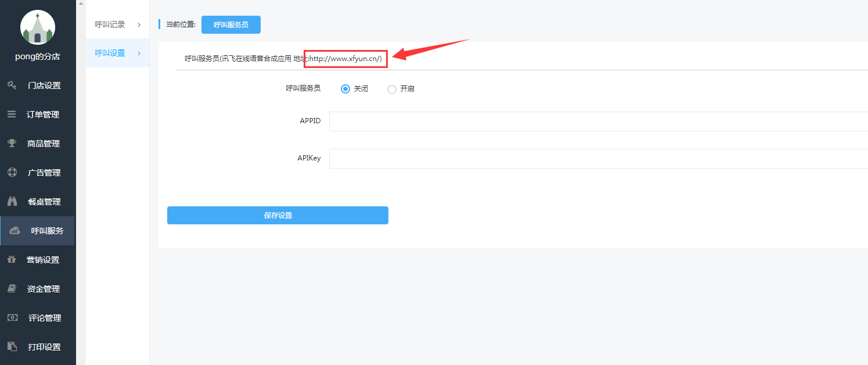Click the copy icon beside 打印设置
The height and width of the screenshot is (365, 868).
[12, 347]
